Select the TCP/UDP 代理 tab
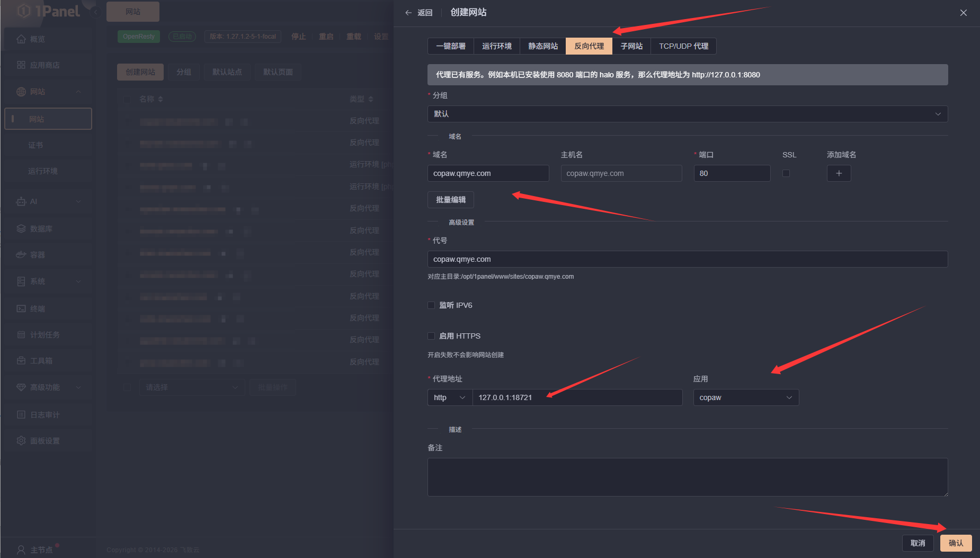The image size is (980, 558). click(683, 46)
